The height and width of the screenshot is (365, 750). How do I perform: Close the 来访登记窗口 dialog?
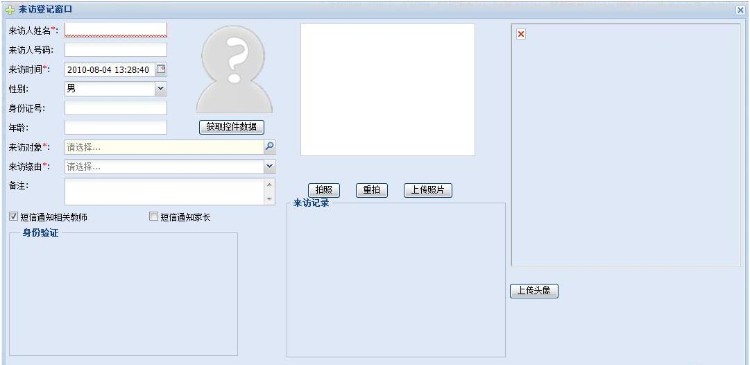pyautogui.click(x=740, y=10)
